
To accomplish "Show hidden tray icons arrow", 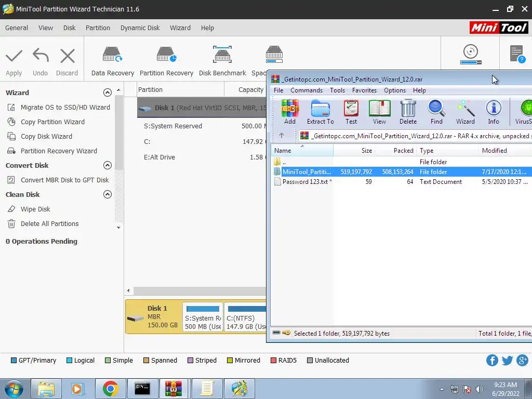I will [442, 389].
